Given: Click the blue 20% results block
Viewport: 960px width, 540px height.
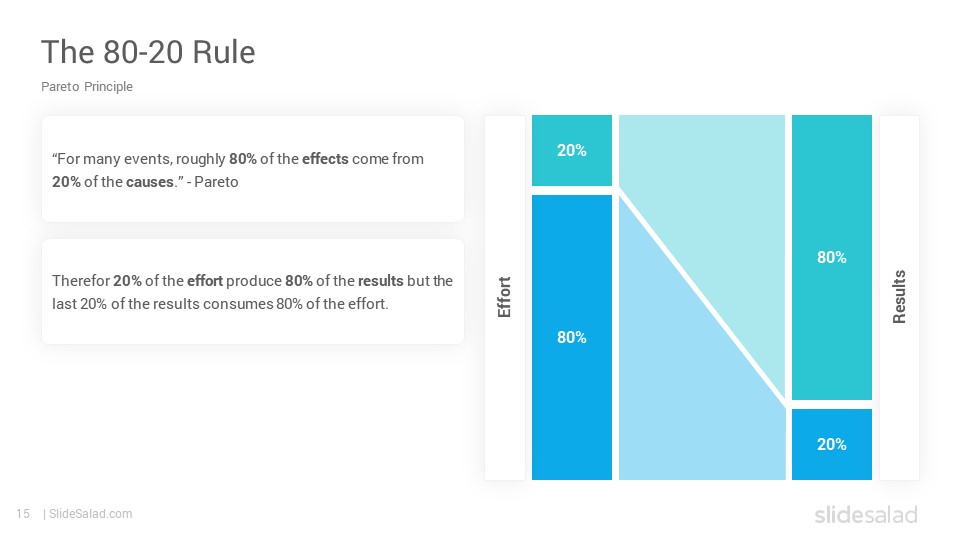Looking at the screenshot, I should pos(831,444).
